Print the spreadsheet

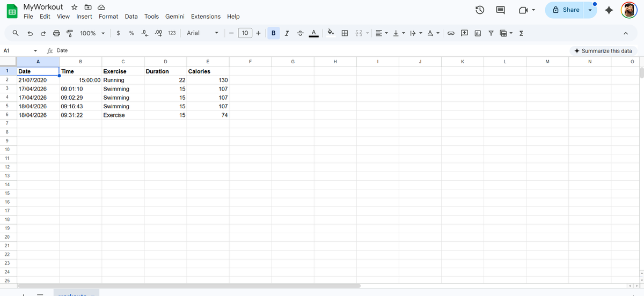click(57, 33)
